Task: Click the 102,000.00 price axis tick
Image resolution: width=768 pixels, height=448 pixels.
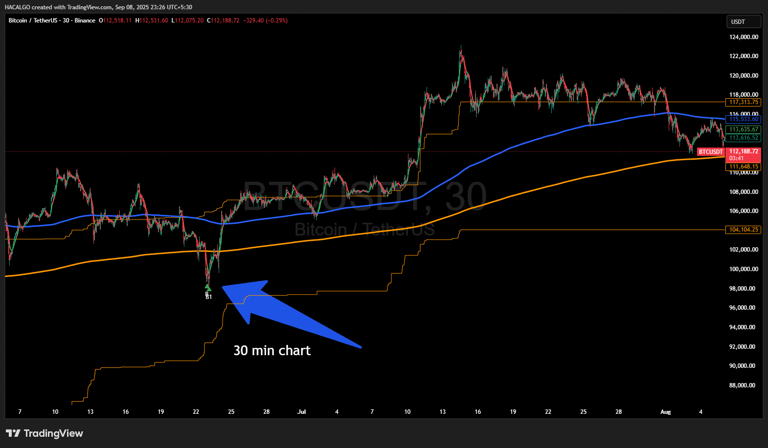Action: (744, 250)
